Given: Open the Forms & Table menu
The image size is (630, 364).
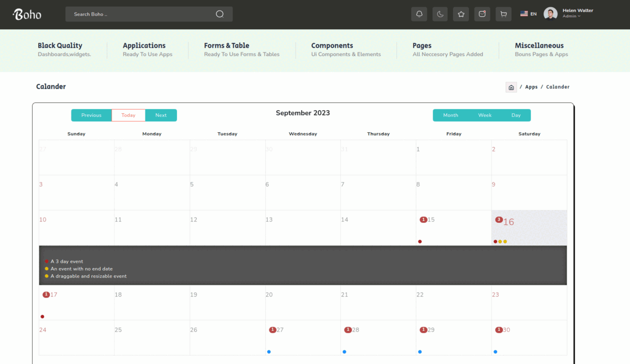Looking at the screenshot, I should click(x=226, y=46).
